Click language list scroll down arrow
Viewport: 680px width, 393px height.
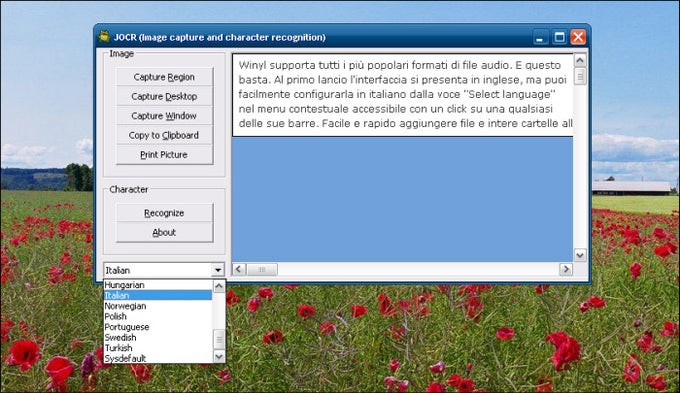click(219, 357)
